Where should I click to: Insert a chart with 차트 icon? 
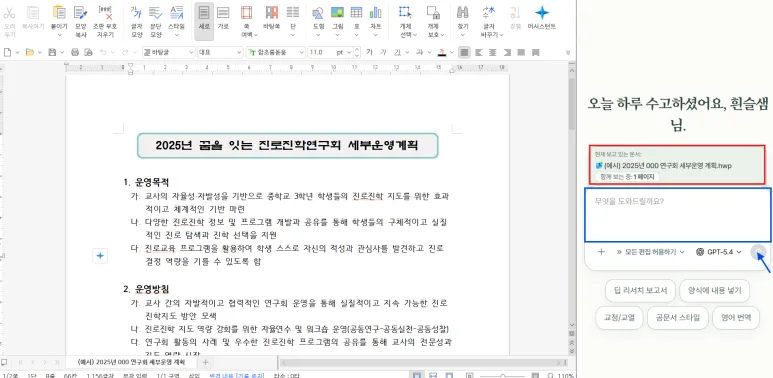(x=376, y=13)
